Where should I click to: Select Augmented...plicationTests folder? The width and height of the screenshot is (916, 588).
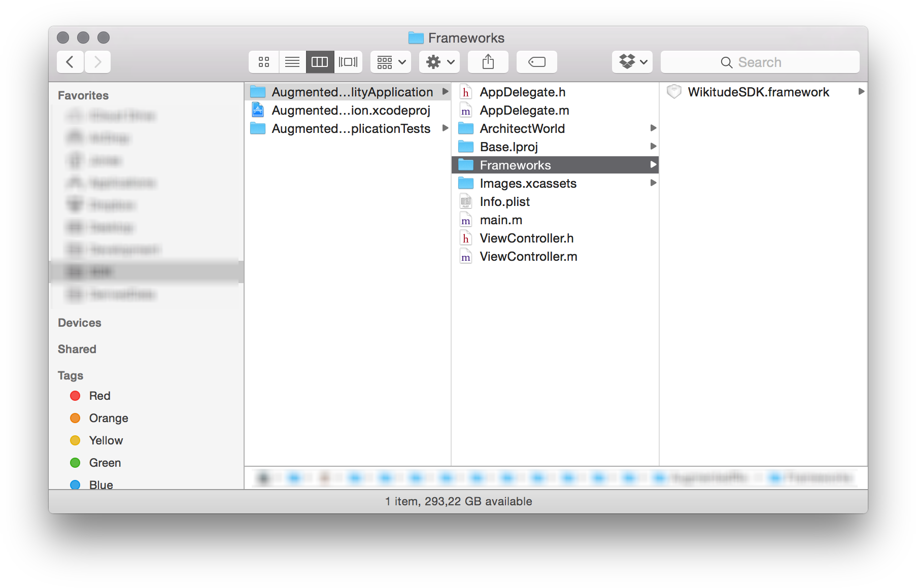[x=348, y=128]
